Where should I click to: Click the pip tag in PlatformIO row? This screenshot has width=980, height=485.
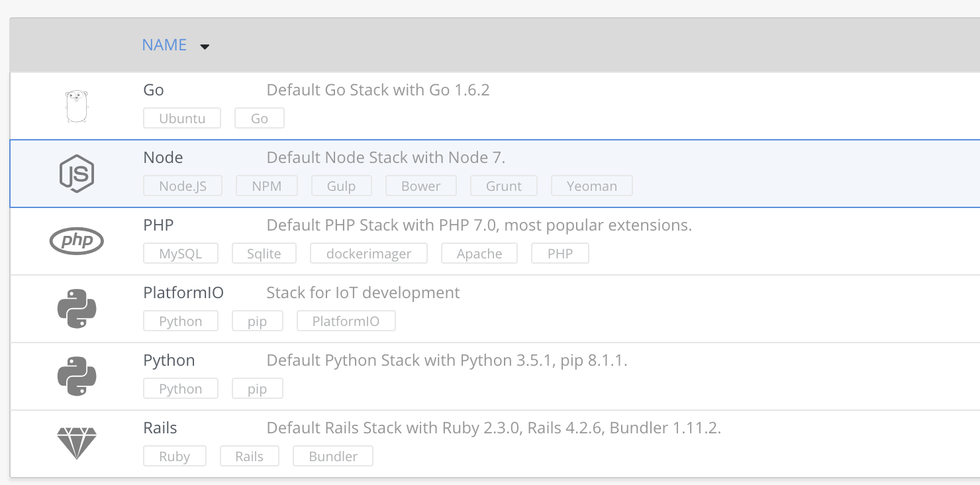pos(258,321)
